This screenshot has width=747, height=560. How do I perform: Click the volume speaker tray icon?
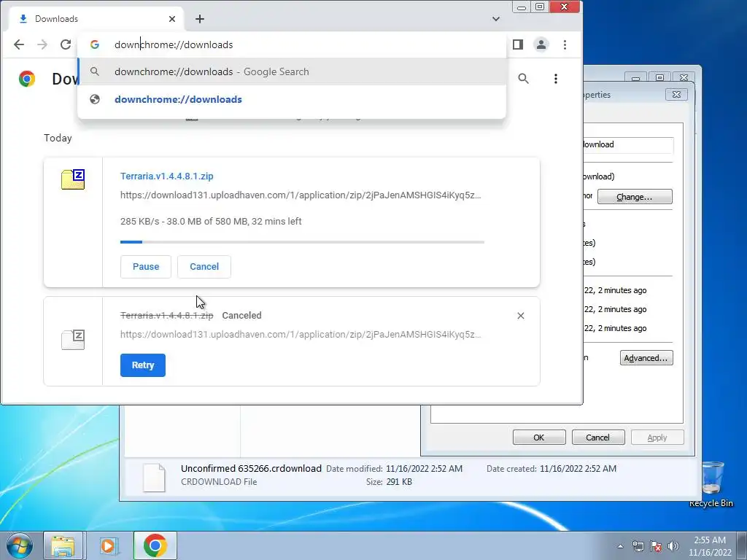(673, 546)
